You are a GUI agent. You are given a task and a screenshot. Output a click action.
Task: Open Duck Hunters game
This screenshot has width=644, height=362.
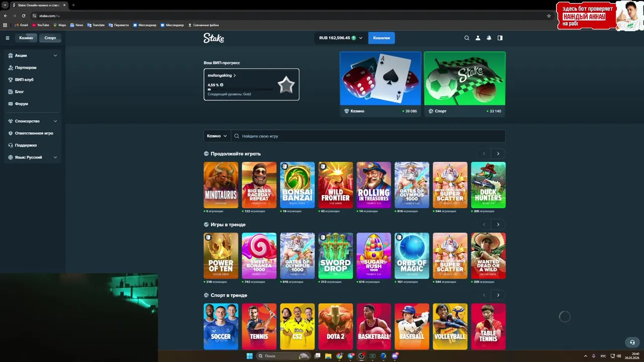pos(489,185)
